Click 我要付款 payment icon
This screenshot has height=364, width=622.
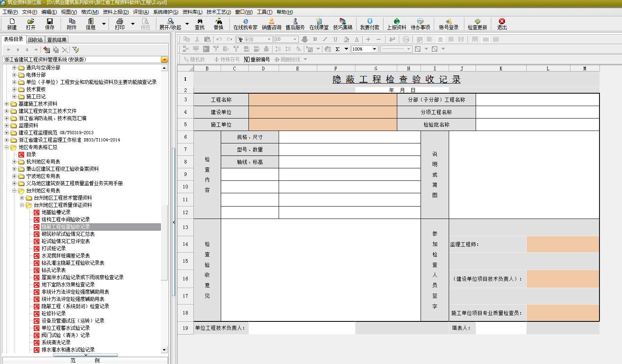370,24
